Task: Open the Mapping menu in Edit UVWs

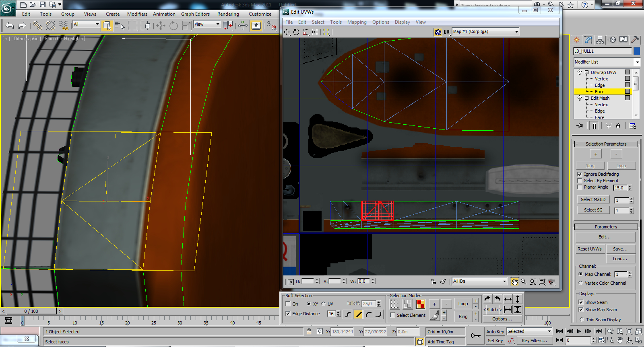Action: click(357, 22)
